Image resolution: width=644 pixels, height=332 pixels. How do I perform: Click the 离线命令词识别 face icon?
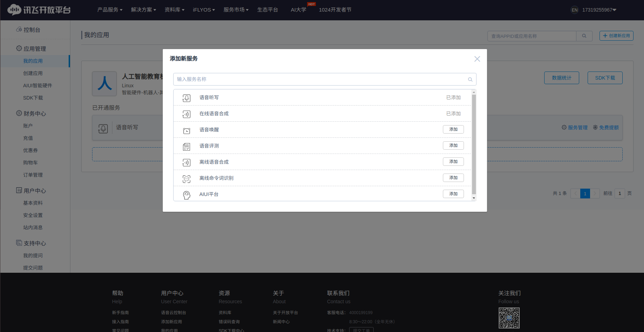(186, 178)
